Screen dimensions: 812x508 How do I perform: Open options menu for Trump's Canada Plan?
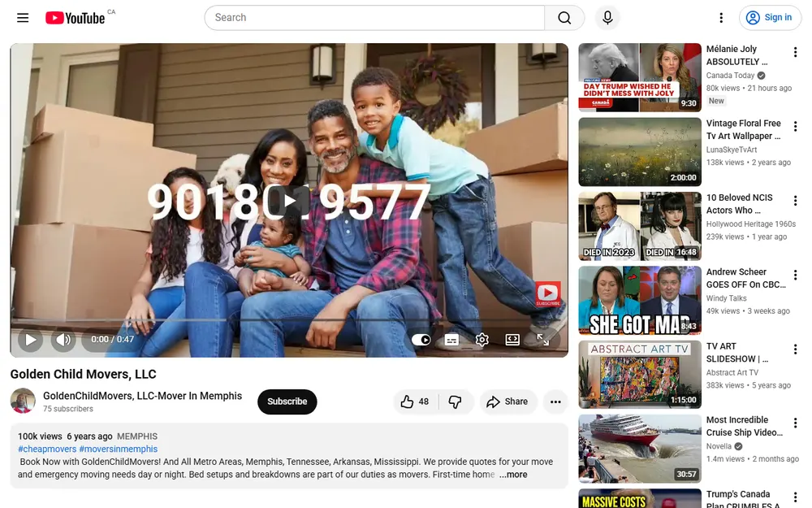795,497
